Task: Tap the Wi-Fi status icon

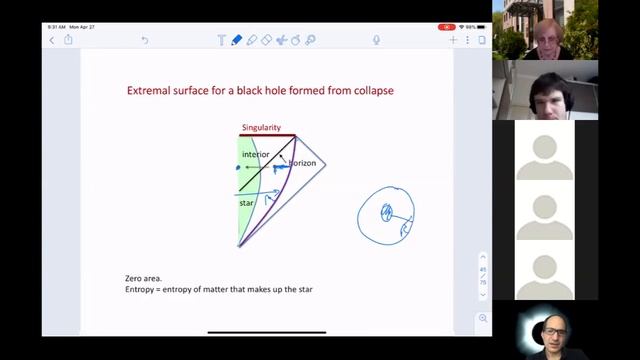Action: (461, 27)
